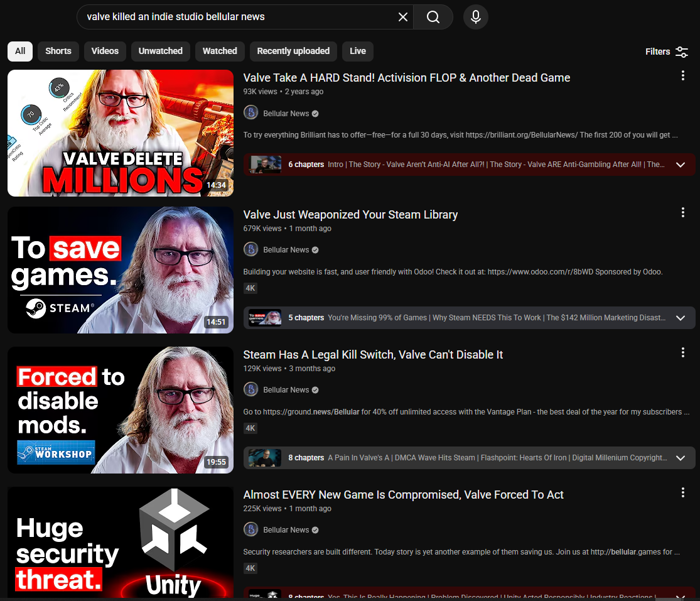This screenshot has width=700, height=601.
Task: Expand the 6 chapters list chevron
Action: [681, 165]
